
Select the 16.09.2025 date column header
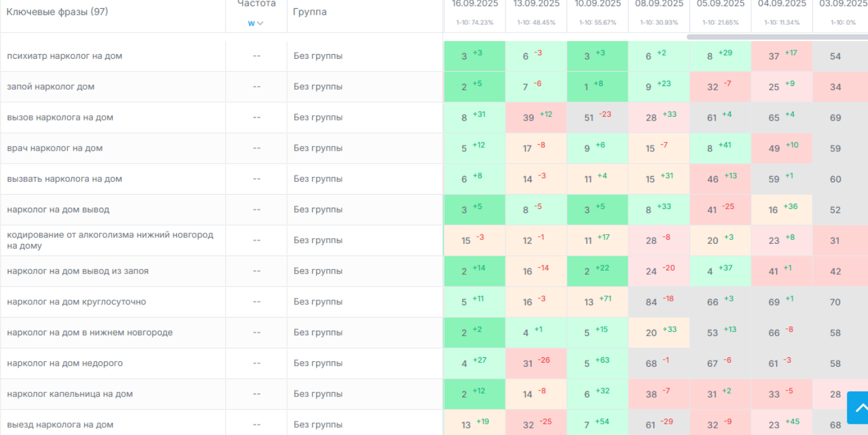click(x=474, y=4)
